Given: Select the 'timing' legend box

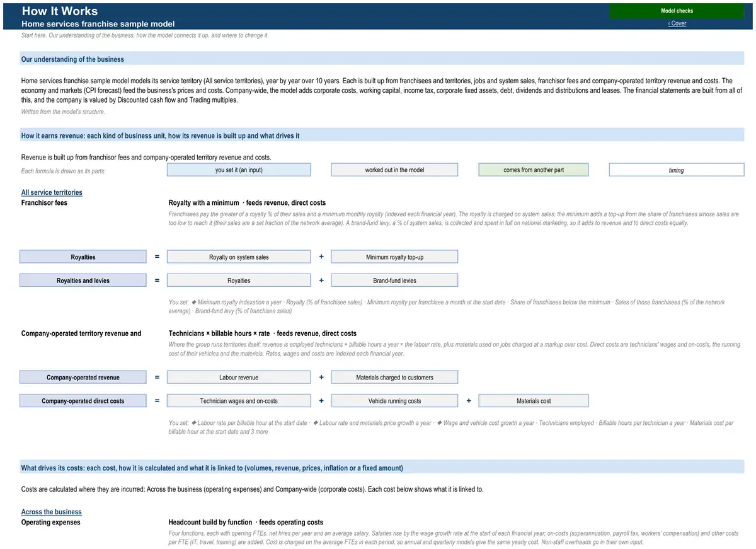Looking at the screenshot, I should pos(677,170).
